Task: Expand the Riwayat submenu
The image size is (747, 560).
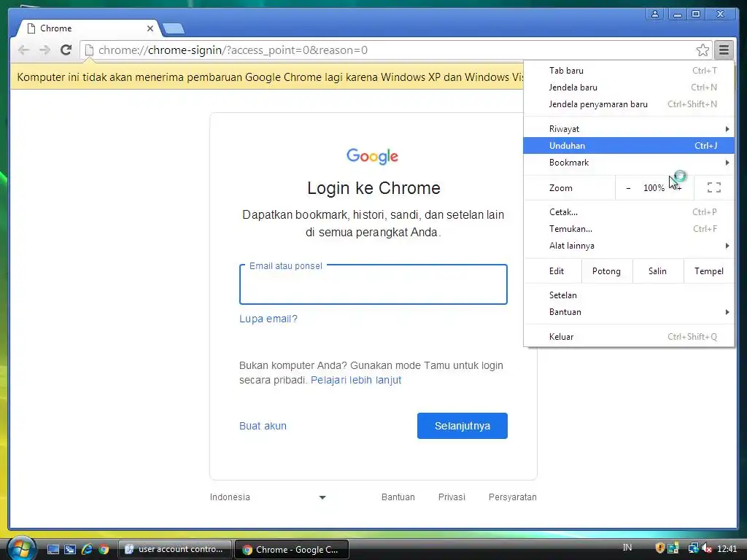Action: pos(629,129)
